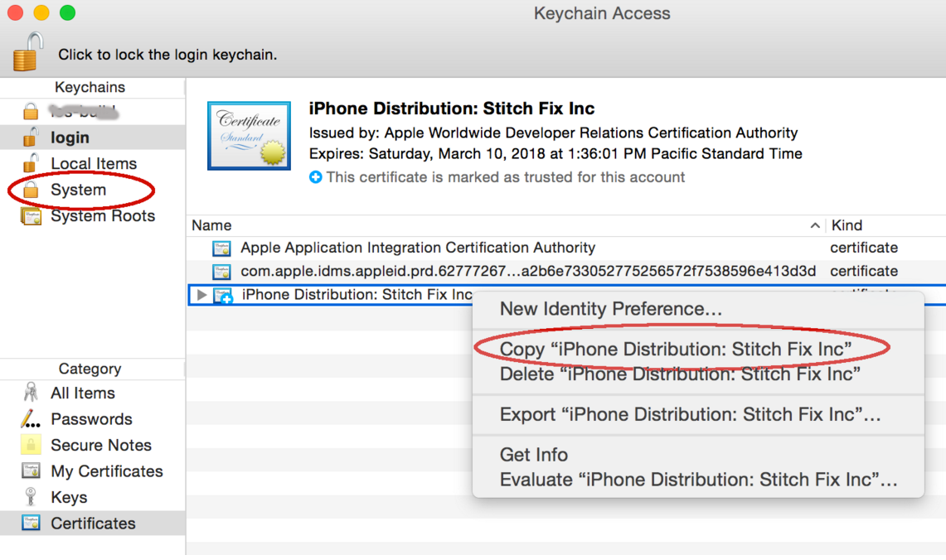The image size is (946, 560).
Task: Choose Evaluate “iPhone Distribution: Stitch Fix Inc”…
Action: [x=699, y=479]
